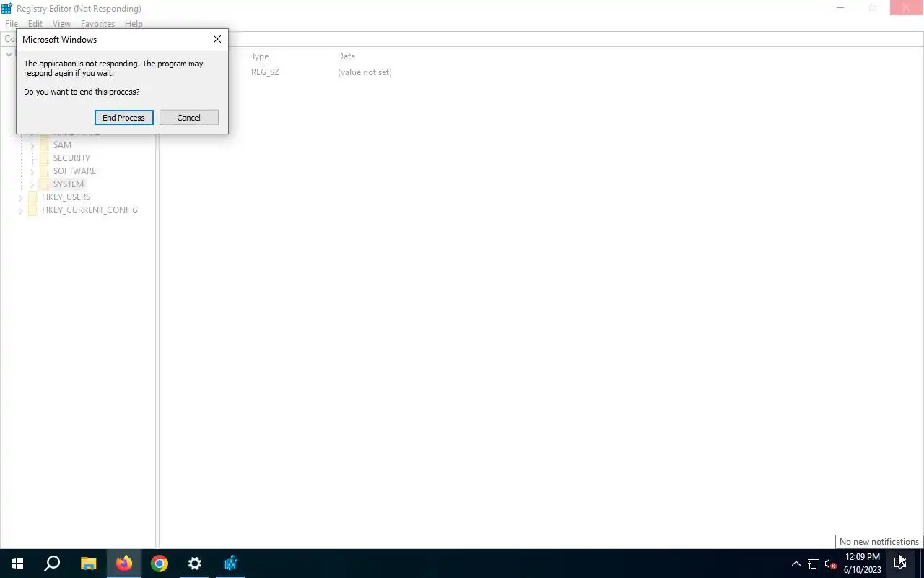Open Settings from the taskbar
924x578 pixels.
[x=195, y=564]
